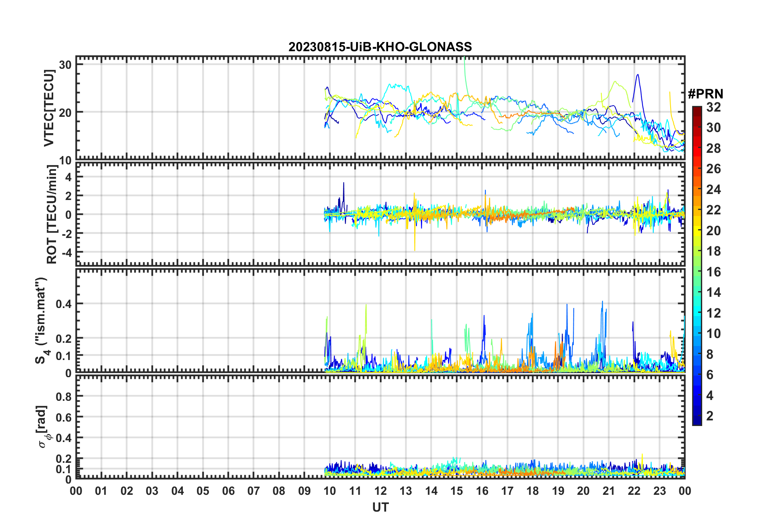Click the colorbar tick label 26
Viewport: 761px width, 532px height.
click(713, 169)
